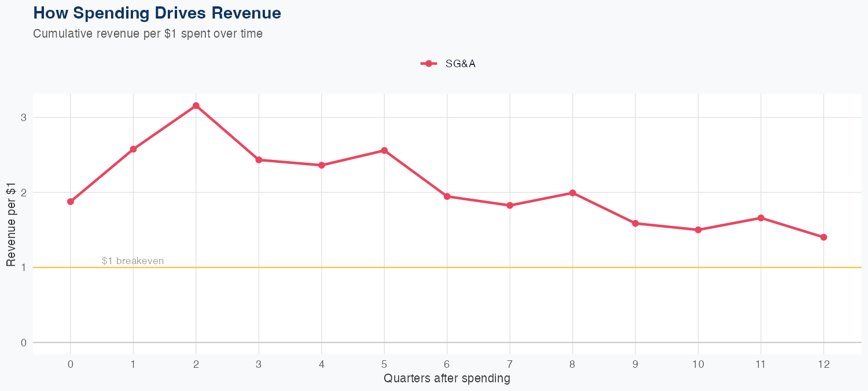Toggle the SG&A legend entry
The image size is (868, 391).
point(460,64)
